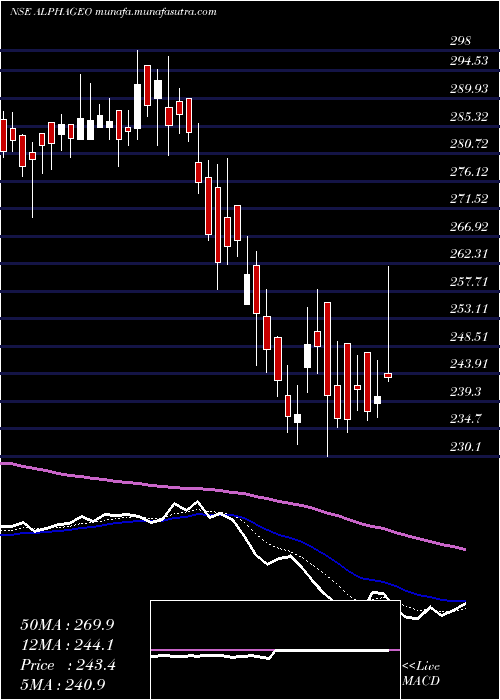Click the 289.93 price axis label
The height and width of the screenshot is (700, 500).
(x=469, y=89)
